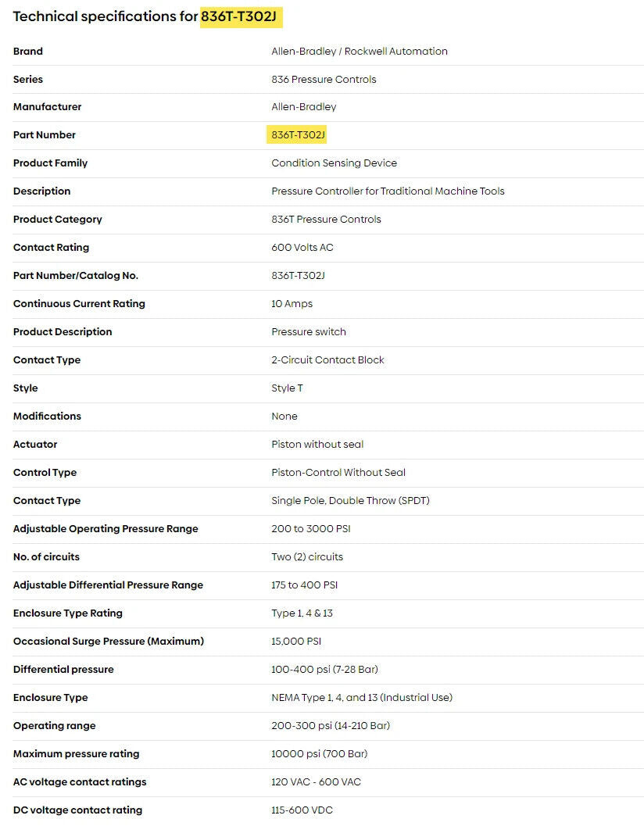The width and height of the screenshot is (644, 826).
Task: Click "NEMA Type 1, 4, and 13 (Industrial Use)"
Action: [x=362, y=698]
